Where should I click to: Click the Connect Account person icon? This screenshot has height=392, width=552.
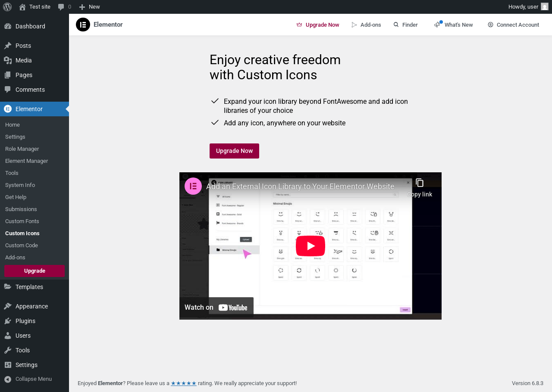point(490,25)
